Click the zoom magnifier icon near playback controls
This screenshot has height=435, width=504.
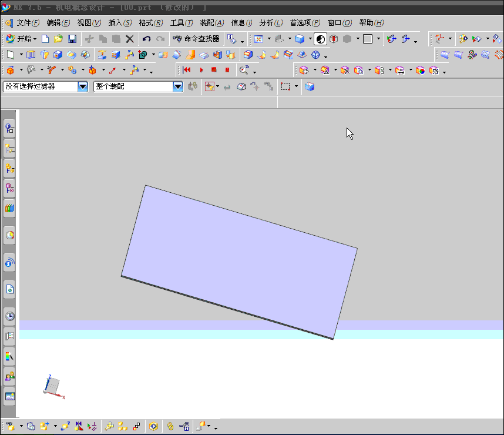click(244, 70)
